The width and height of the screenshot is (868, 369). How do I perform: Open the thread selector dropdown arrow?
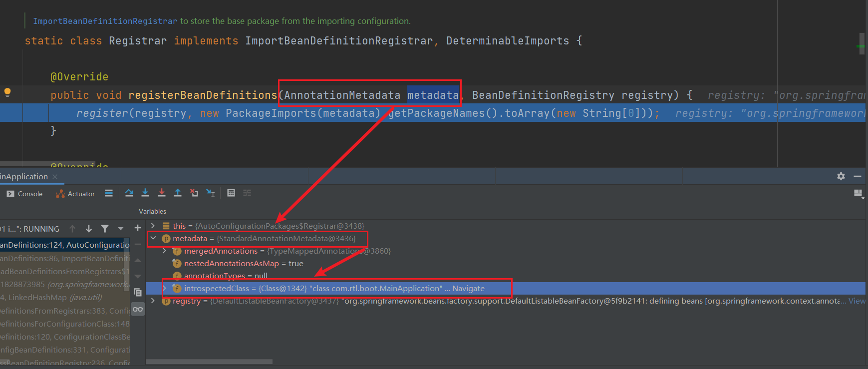click(x=120, y=229)
